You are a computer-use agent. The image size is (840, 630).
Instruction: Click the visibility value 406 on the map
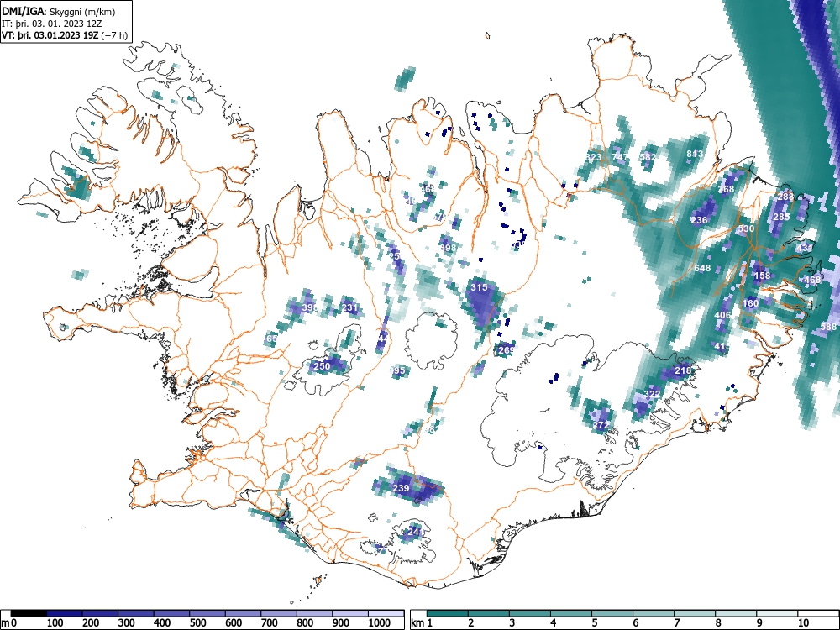(x=722, y=315)
